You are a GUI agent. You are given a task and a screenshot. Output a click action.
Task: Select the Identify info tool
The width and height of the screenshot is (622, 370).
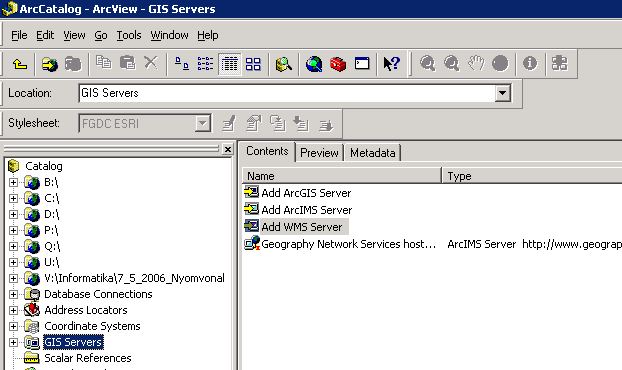pyautogui.click(x=530, y=63)
